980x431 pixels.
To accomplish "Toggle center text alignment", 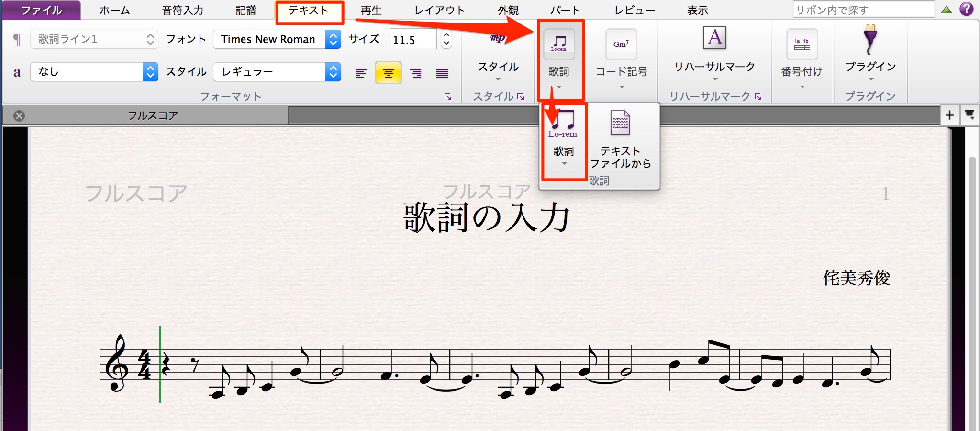I will click(388, 73).
